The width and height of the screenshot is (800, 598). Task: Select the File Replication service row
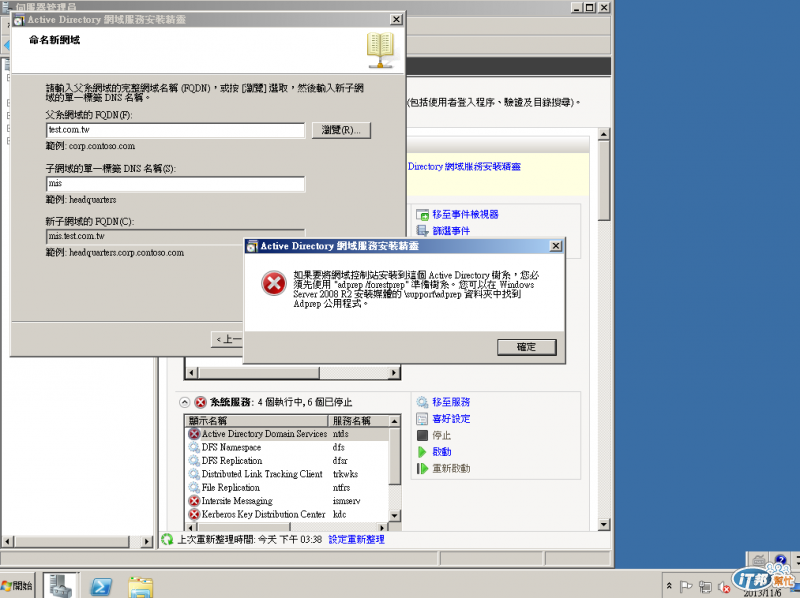(287, 487)
